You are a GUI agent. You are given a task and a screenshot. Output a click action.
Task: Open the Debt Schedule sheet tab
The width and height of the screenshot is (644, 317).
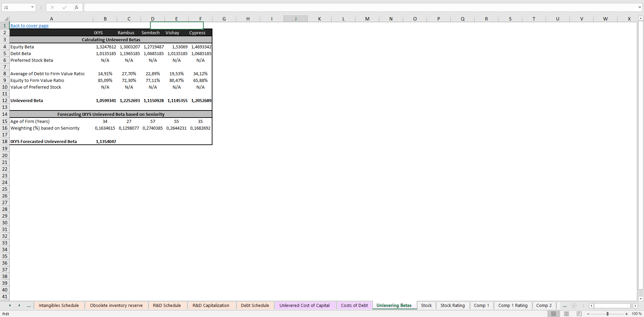point(255,306)
